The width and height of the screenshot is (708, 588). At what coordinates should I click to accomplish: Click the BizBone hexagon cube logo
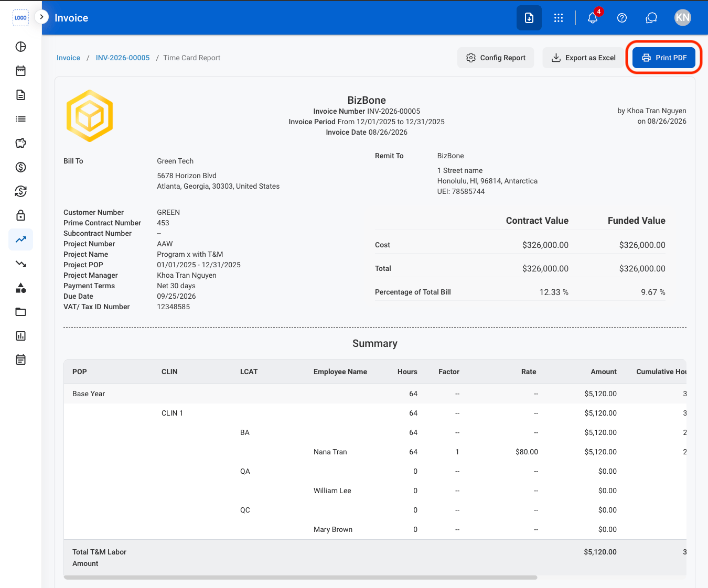[x=90, y=116]
